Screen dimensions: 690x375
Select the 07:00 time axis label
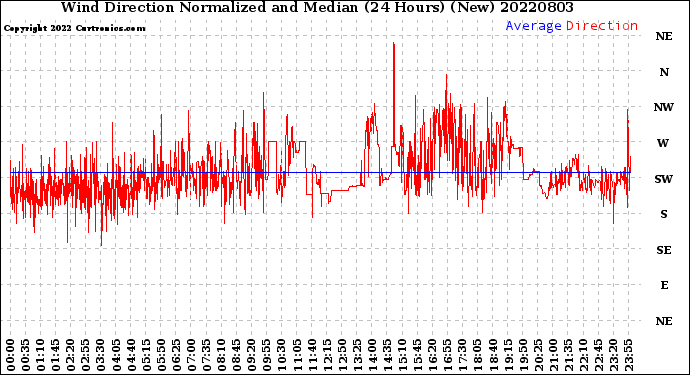point(191,355)
